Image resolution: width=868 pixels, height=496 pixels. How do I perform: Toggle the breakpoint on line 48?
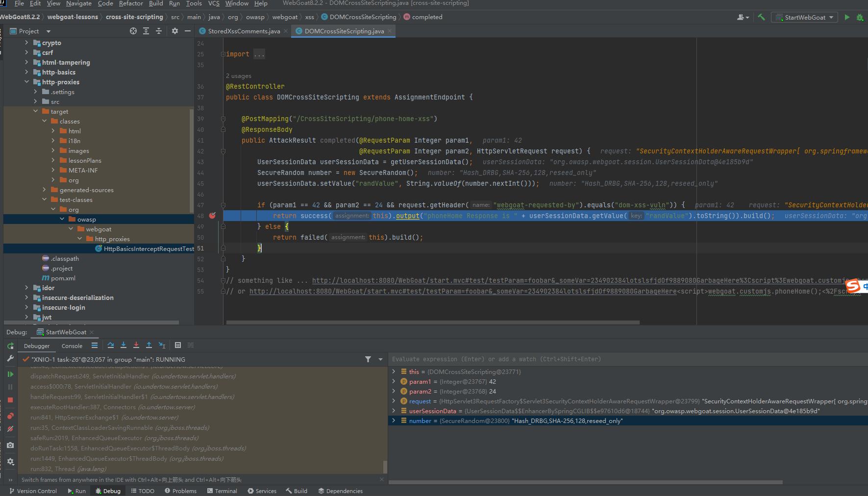click(x=212, y=216)
